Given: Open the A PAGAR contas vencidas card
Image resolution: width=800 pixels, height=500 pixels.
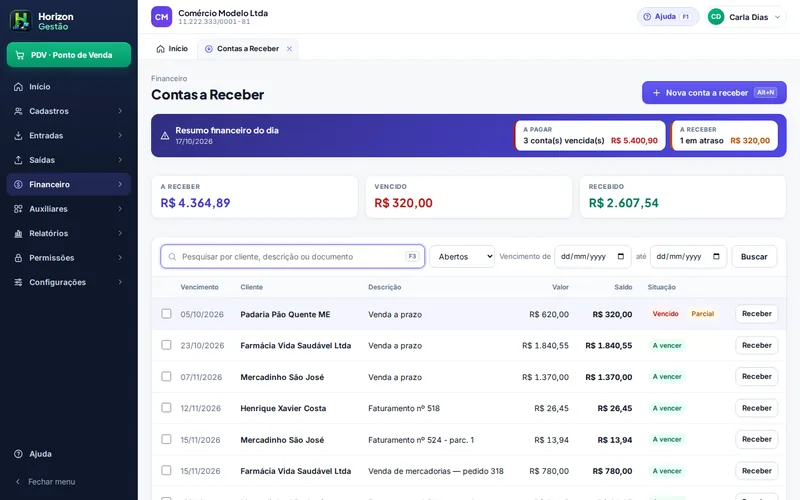Looking at the screenshot, I should [x=590, y=136].
